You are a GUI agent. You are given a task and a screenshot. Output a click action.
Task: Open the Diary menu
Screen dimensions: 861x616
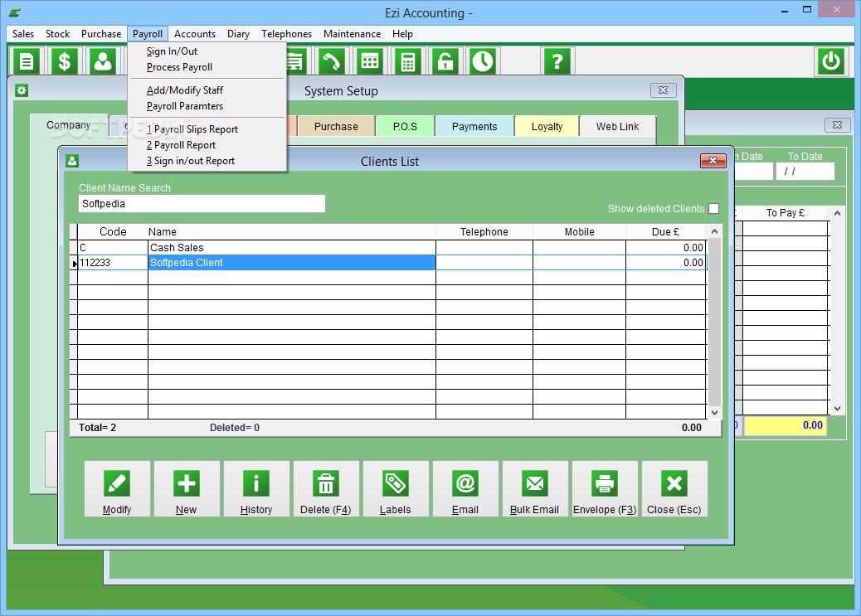[x=238, y=33]
